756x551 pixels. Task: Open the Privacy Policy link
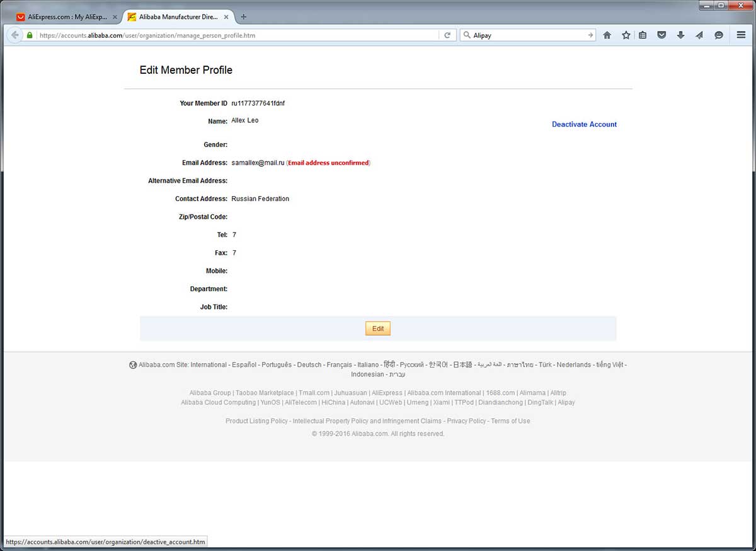tap(467, 421)
